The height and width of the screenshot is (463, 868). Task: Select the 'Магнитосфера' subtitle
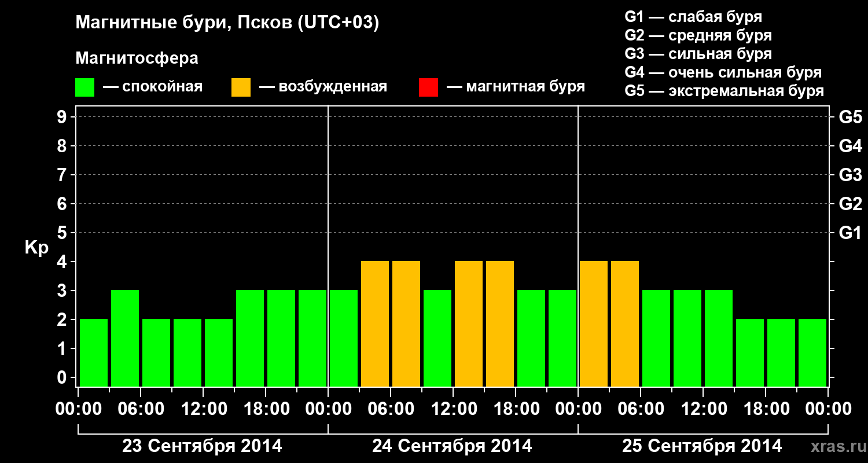pyautogui.click(x=137, y=58)
